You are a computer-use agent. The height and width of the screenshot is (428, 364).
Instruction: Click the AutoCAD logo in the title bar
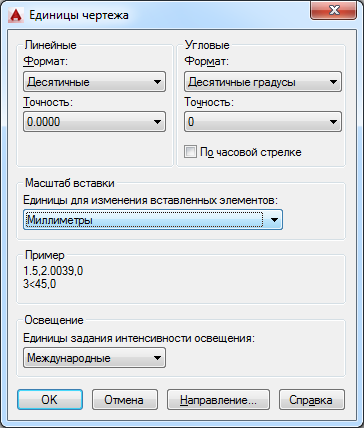click(16, 15)
